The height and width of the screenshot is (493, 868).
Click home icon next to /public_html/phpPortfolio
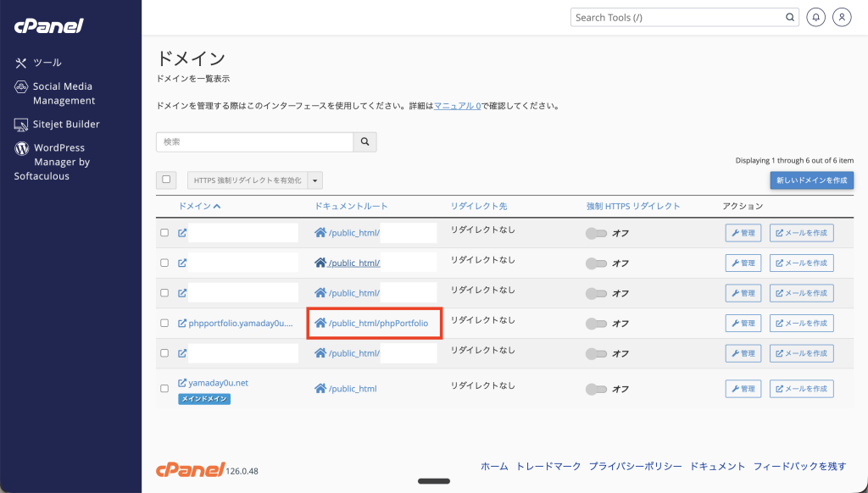click(x=320, y=324)
